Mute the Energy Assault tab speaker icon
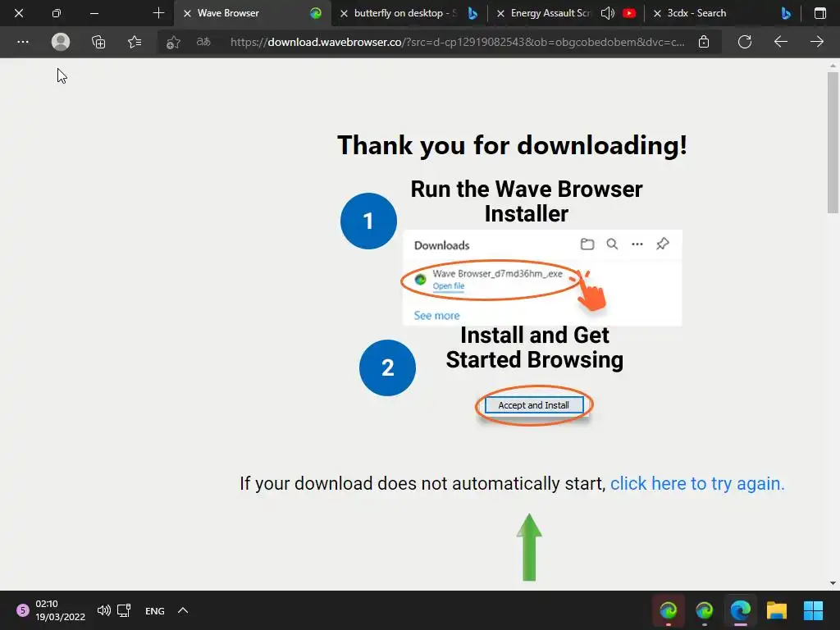This screenshot has height=630, width=840. [608, 13]
